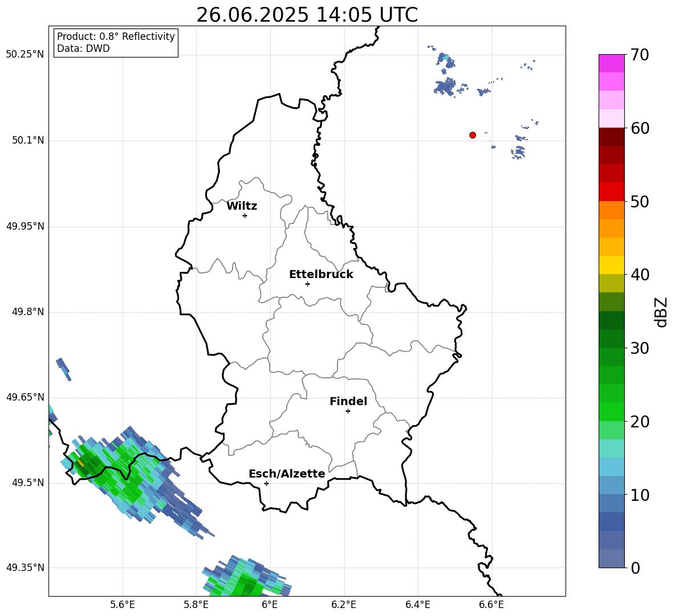Click the colorbar tick label 30

(x=640, y=348)
